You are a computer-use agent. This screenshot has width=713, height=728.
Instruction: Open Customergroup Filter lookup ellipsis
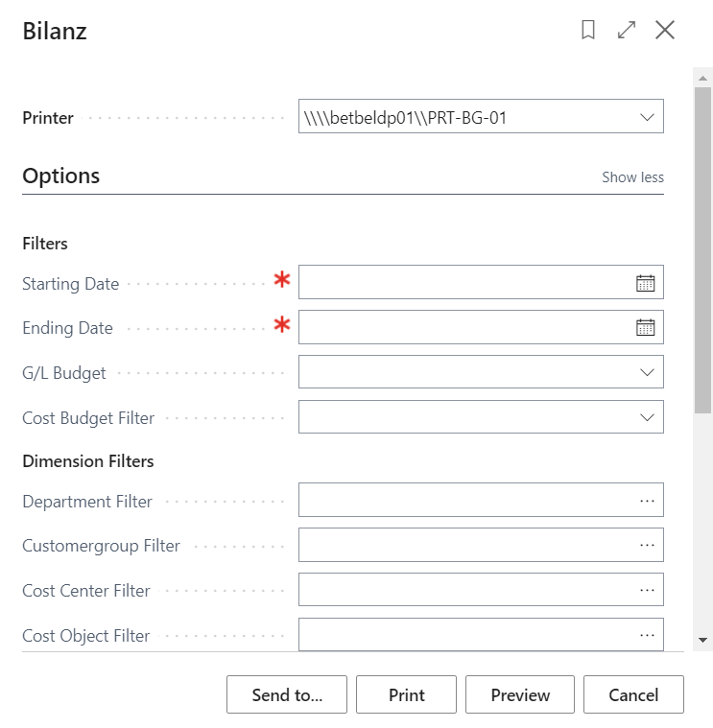[647, 545]
